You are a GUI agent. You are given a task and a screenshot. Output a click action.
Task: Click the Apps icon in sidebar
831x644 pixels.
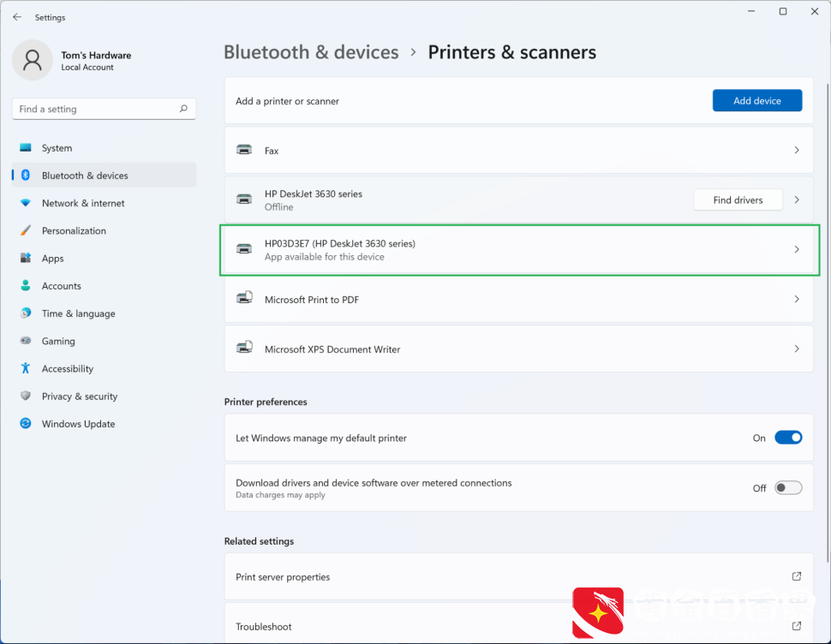[26, 258]
